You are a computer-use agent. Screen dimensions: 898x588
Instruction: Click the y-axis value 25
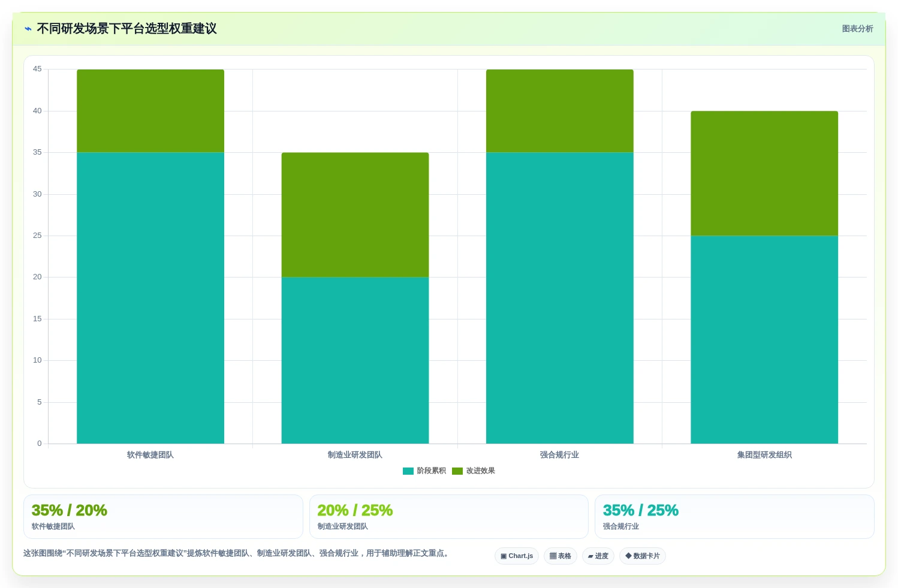point(37,236)
